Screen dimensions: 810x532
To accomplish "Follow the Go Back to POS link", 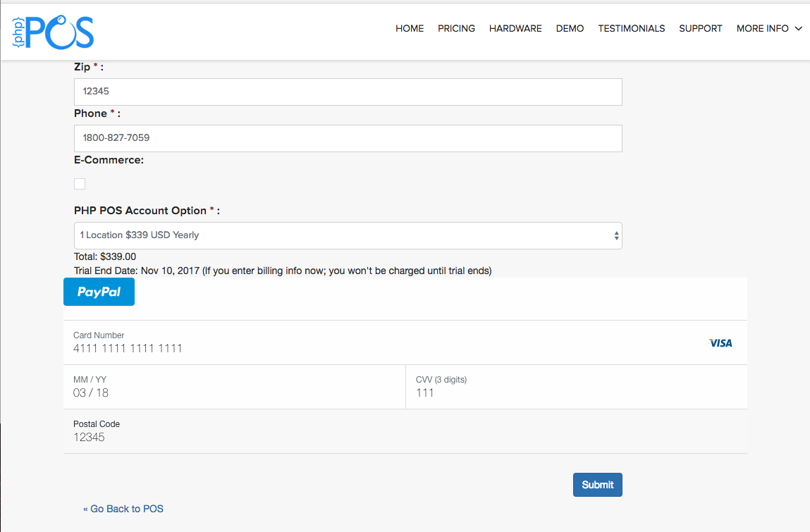I will coord(123,509).
